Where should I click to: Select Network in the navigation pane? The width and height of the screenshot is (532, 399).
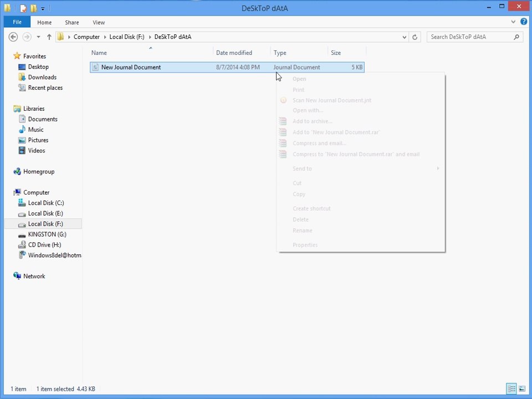[34, 276]
